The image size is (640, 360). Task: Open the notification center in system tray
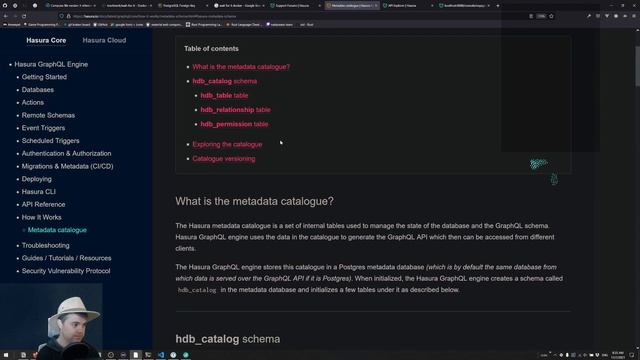click(632, 355)
